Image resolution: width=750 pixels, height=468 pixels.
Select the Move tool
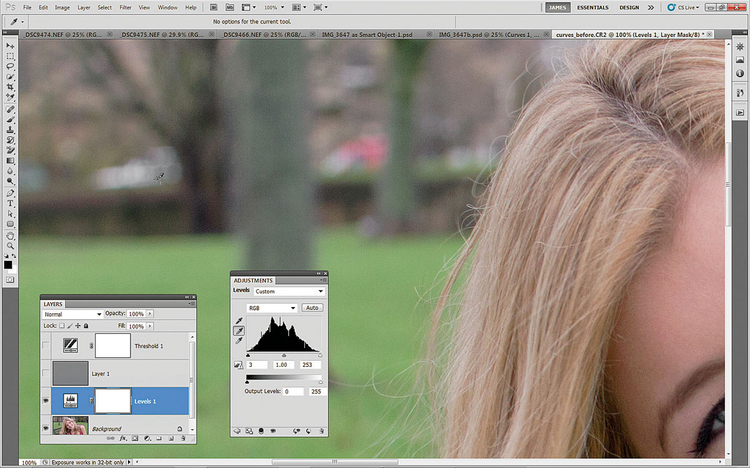pos(10,45)
